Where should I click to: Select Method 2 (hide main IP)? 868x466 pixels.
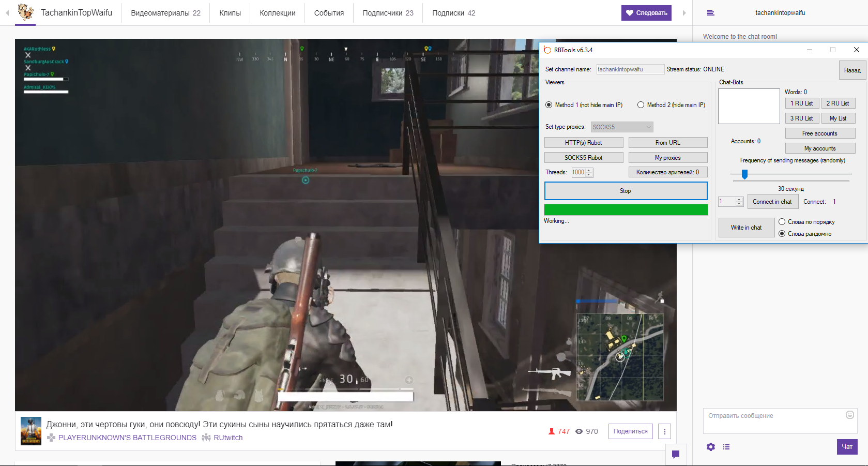pyautogui.click(x=641, y=105)
